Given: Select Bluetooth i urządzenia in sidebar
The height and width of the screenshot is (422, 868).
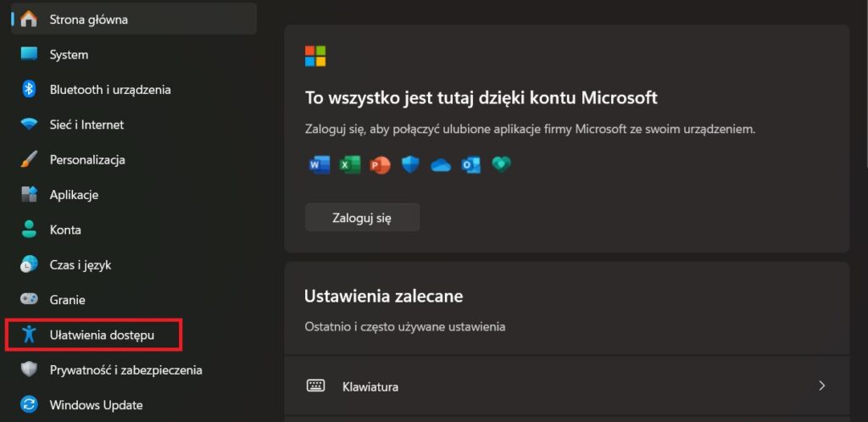Looking at the screenshot, I should (110, 90).
